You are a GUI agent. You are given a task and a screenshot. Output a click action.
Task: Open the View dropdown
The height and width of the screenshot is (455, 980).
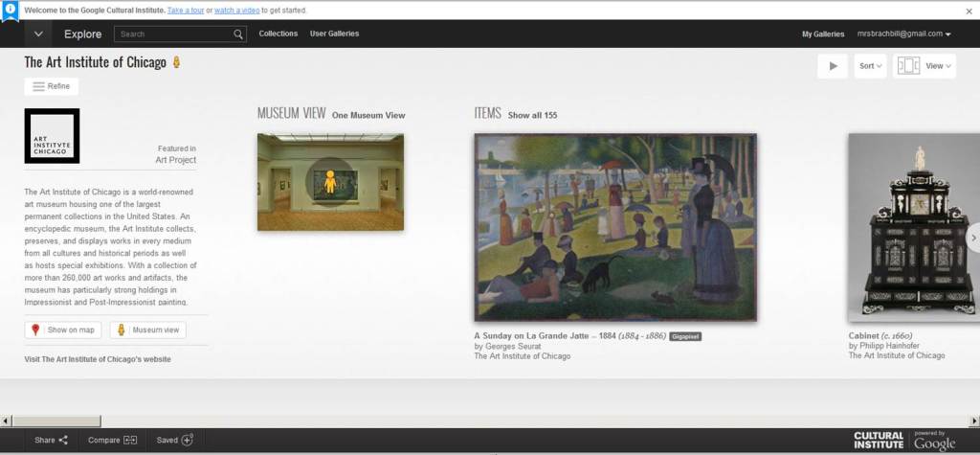(x=924, y=66)
